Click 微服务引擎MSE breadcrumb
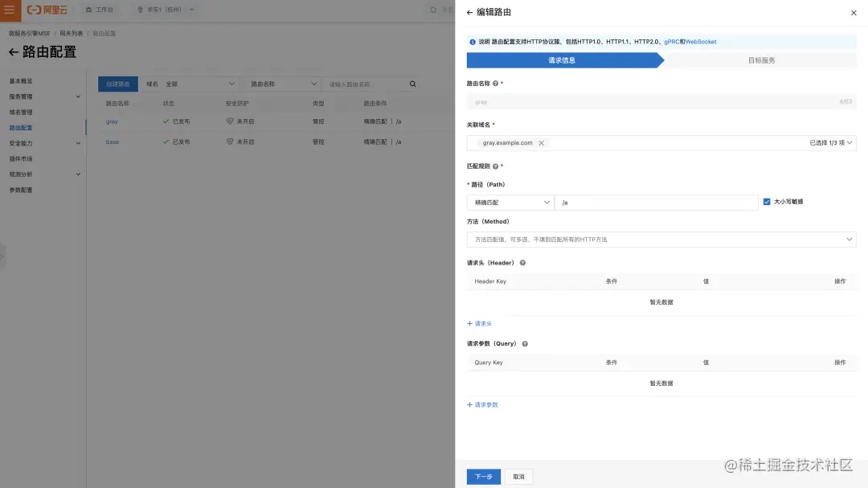The width and height of the screenshot is (868, 488). 30,34
